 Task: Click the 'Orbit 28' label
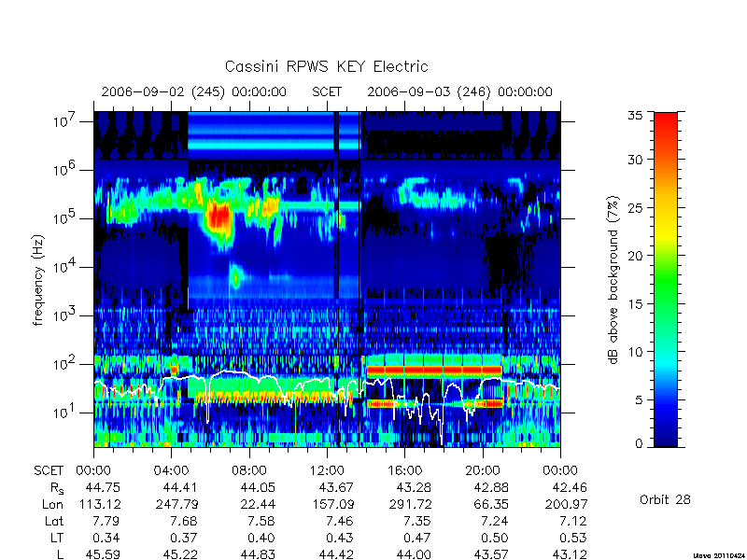pos(665,499)
